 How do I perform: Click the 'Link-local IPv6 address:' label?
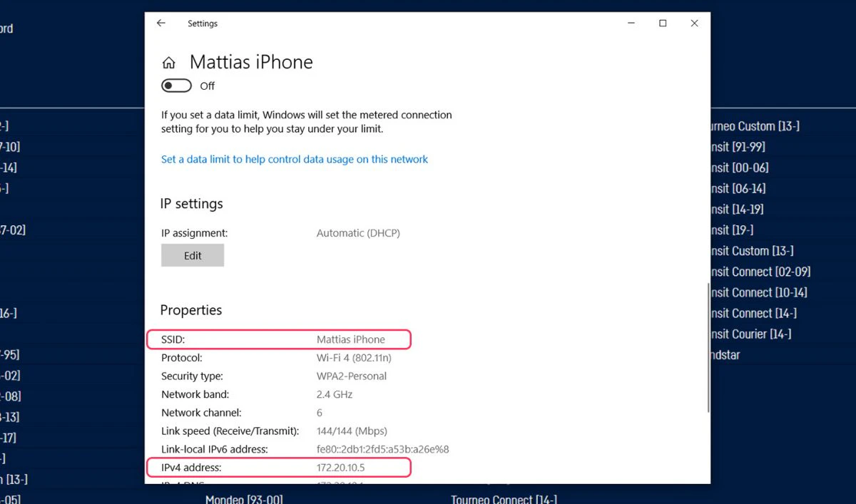[215, 449]
